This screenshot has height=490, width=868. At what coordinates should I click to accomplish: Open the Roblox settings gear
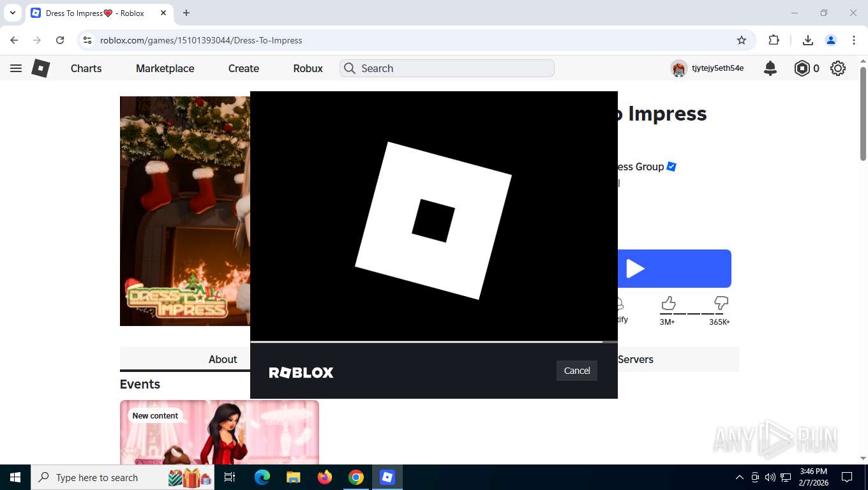pos(838,68)
